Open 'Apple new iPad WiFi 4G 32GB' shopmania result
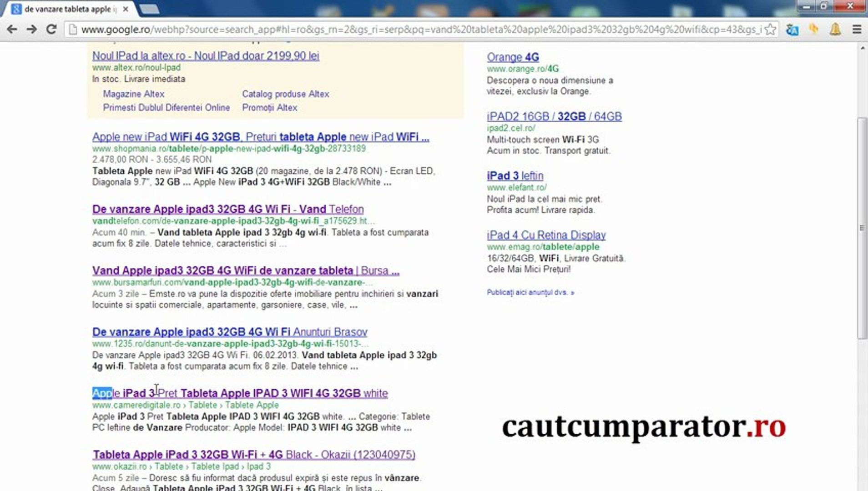This screenshot has height=491, width=868. coord(261,137)
